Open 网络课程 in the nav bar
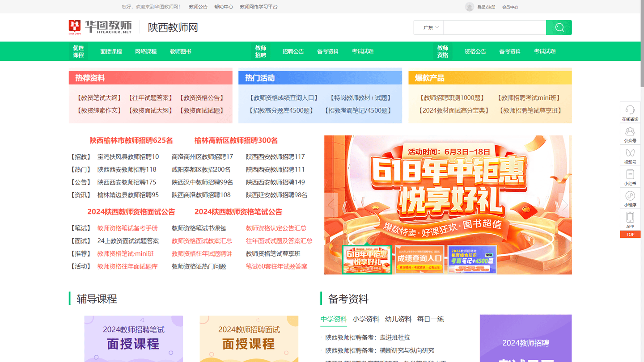This screenshot has height=362, width=644. [146, 51]
